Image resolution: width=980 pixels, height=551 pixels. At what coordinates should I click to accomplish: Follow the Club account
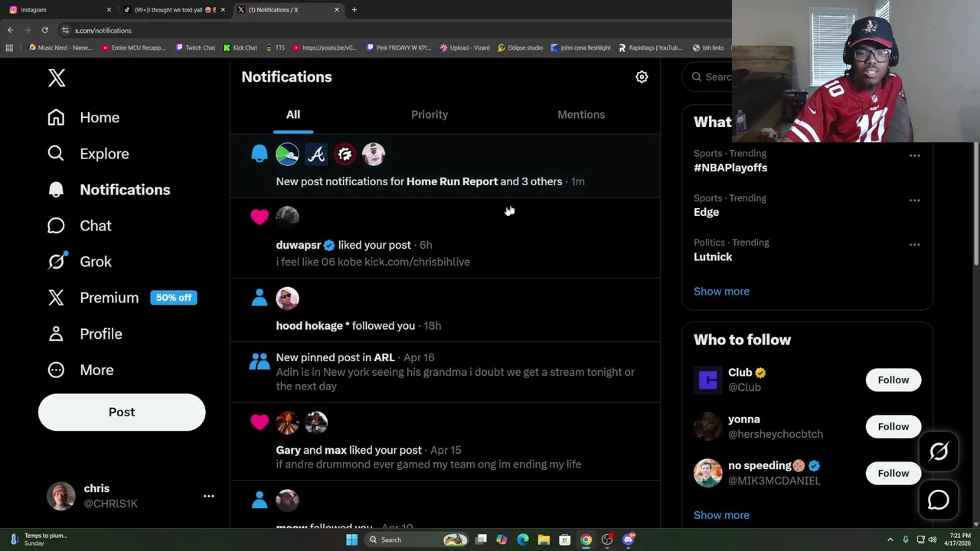click(893, 380)
